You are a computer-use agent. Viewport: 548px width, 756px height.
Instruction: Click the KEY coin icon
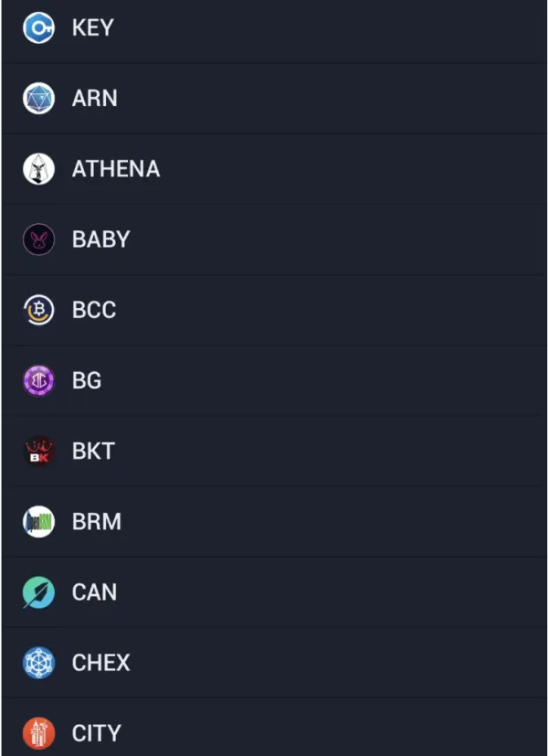click(x=38, y=27)
